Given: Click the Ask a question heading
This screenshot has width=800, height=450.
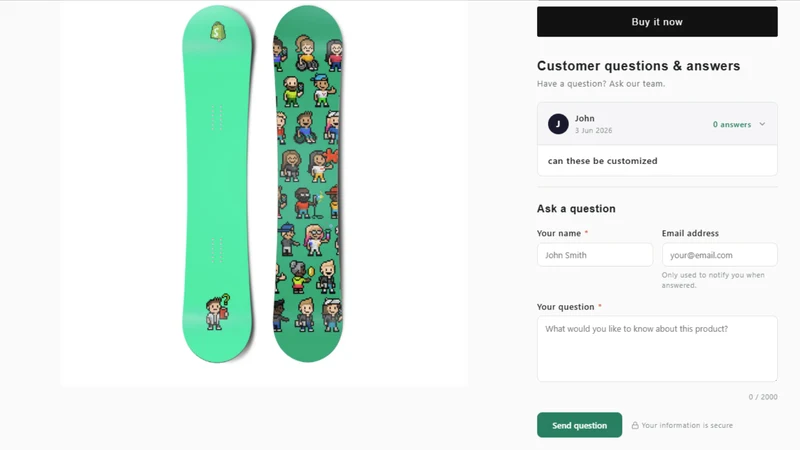Looking at the screenshot, I should 576,209.
